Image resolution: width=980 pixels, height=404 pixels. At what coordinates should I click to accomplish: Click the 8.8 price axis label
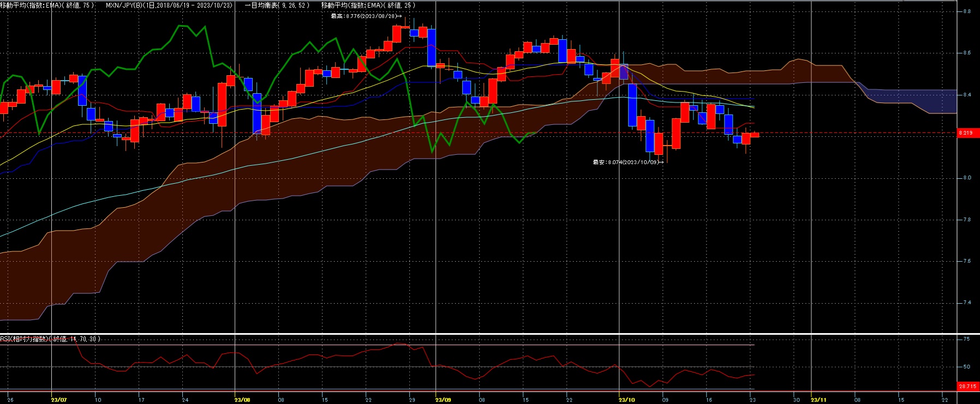(x=967, y=11)
